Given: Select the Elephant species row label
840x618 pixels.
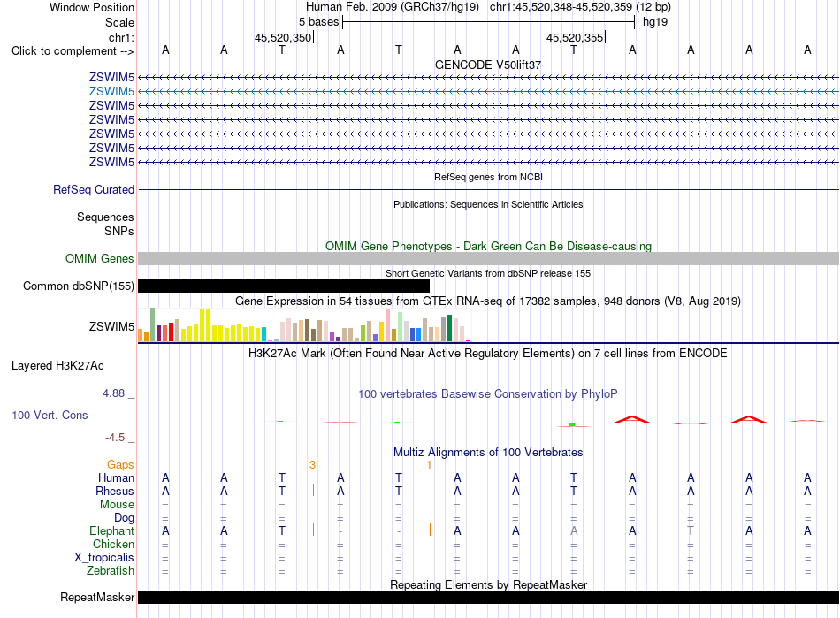Looking at the screenshot, I should pyautogui.click(x=111, y=531).
